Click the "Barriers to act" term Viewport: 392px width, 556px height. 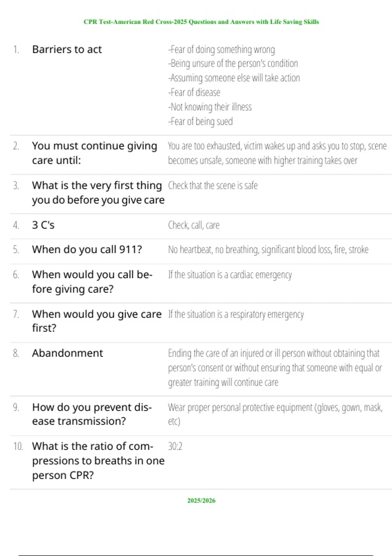pyautogui.click(x=67, y=49)
